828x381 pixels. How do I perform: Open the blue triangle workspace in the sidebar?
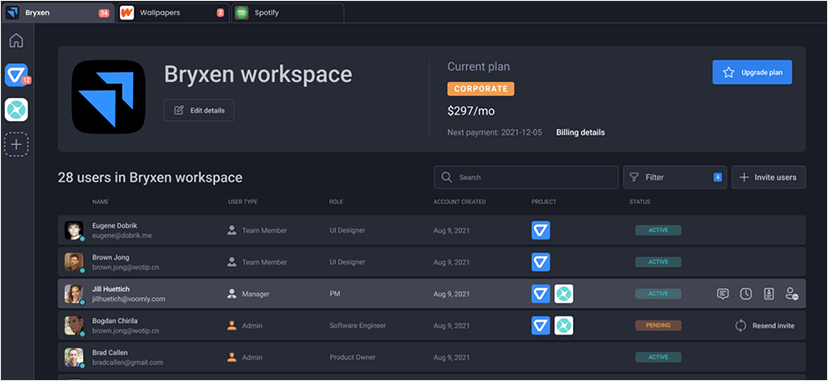16,75
